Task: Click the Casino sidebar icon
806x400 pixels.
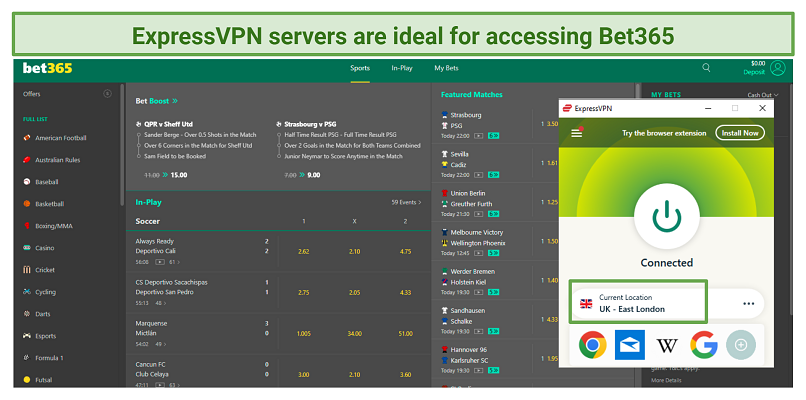Action: click(x=27, y=248)
